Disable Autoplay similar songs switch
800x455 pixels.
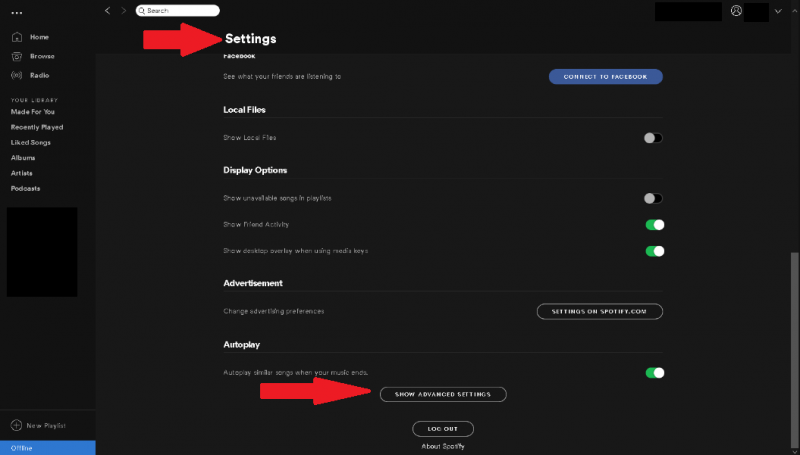point(655,373)
